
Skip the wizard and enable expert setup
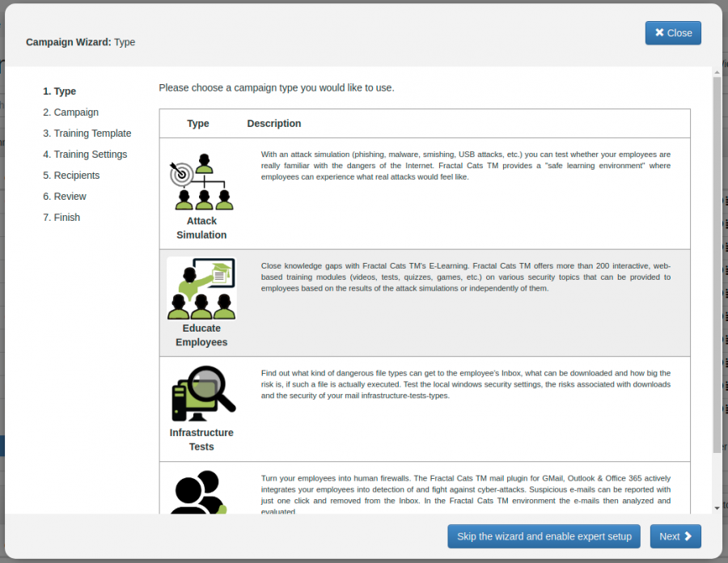click(x=544, y=536)
